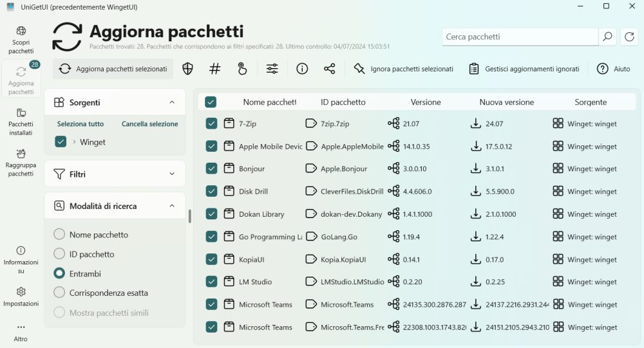This screenshot has width=644, height=348.
Task: Click the share package toolbar icon
Action: point(329,69)
